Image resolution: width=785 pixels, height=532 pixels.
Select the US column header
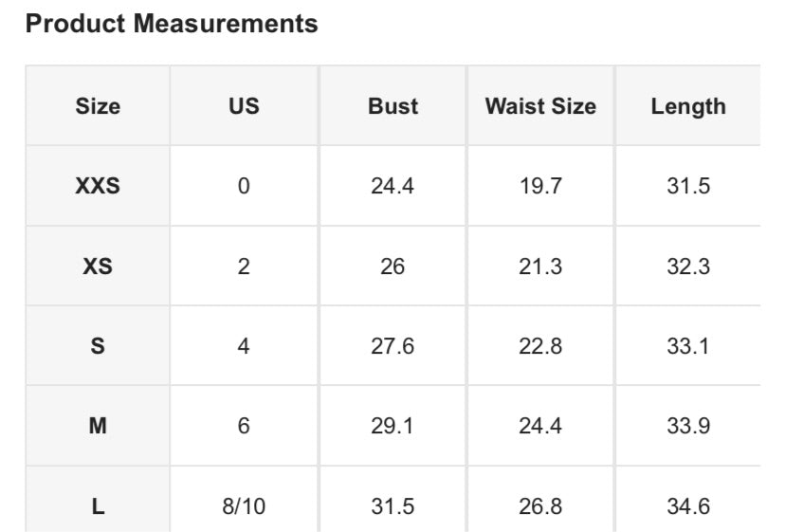244,106
